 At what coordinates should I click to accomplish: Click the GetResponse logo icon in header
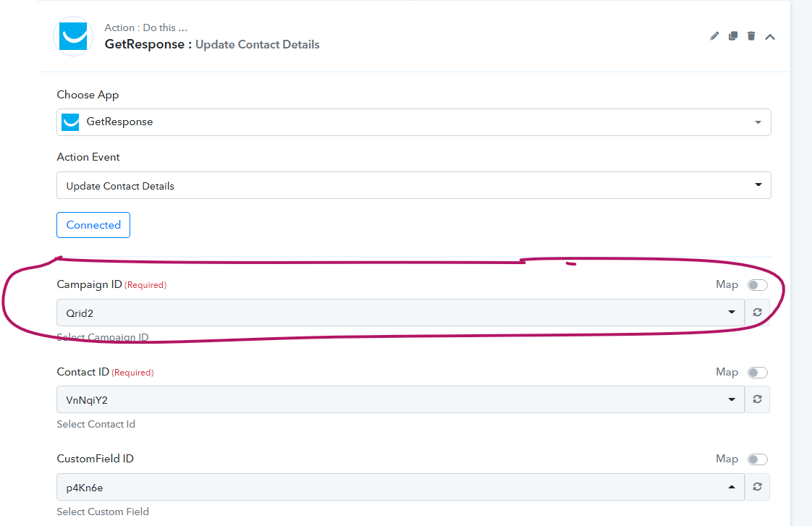73,36
